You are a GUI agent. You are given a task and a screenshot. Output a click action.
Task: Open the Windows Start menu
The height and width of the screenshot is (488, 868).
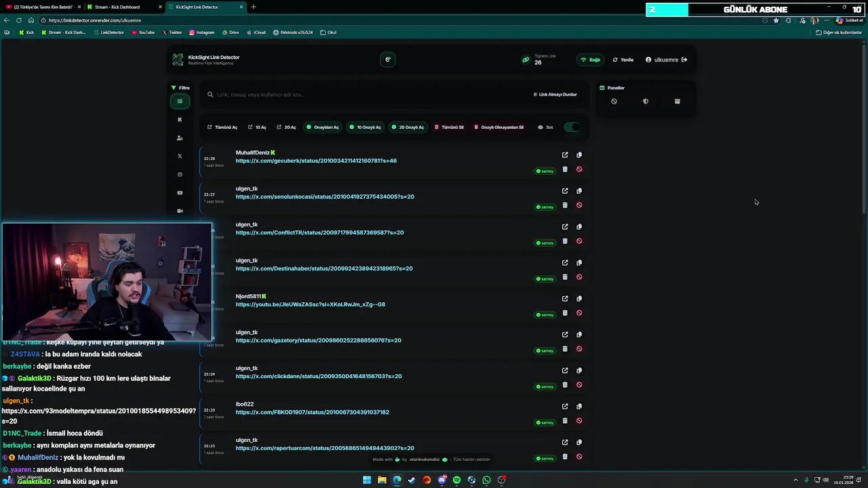pos(367,480)
